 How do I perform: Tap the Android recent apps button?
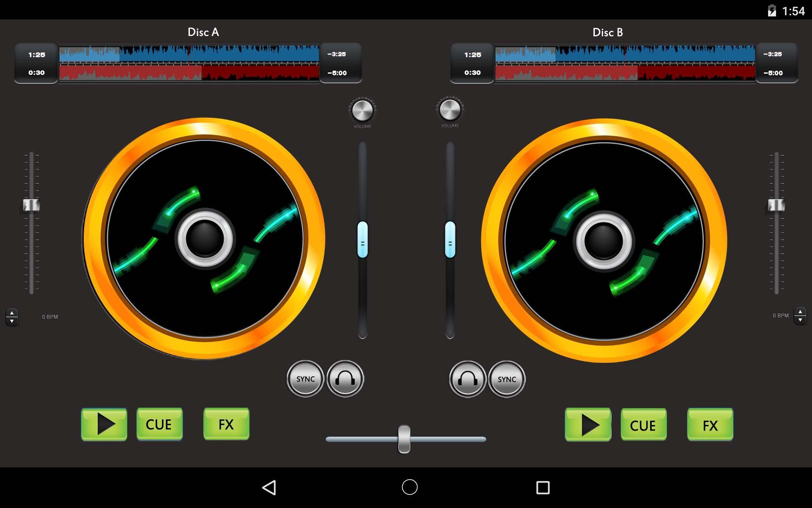pos(543,487)
